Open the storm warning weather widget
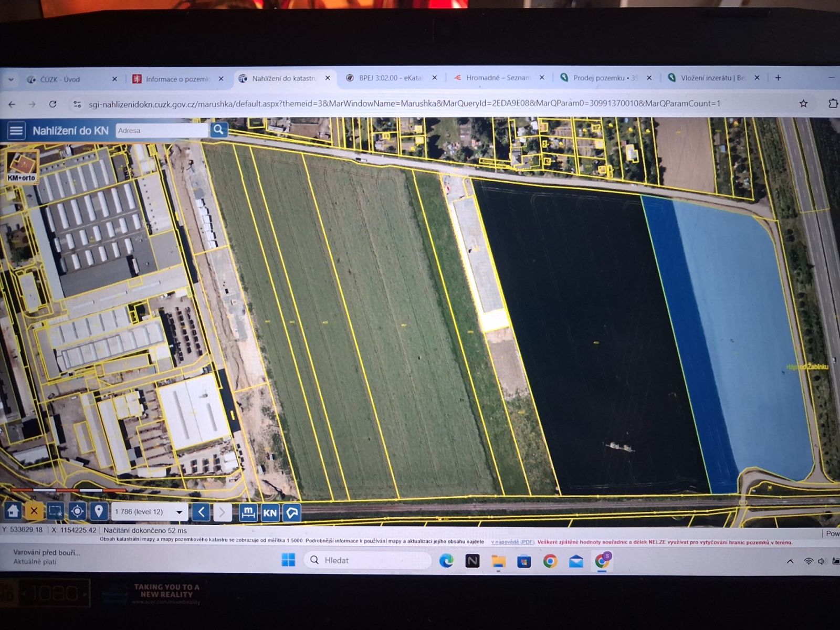Screen dimensions: 840x630 (x=46, y=557)
